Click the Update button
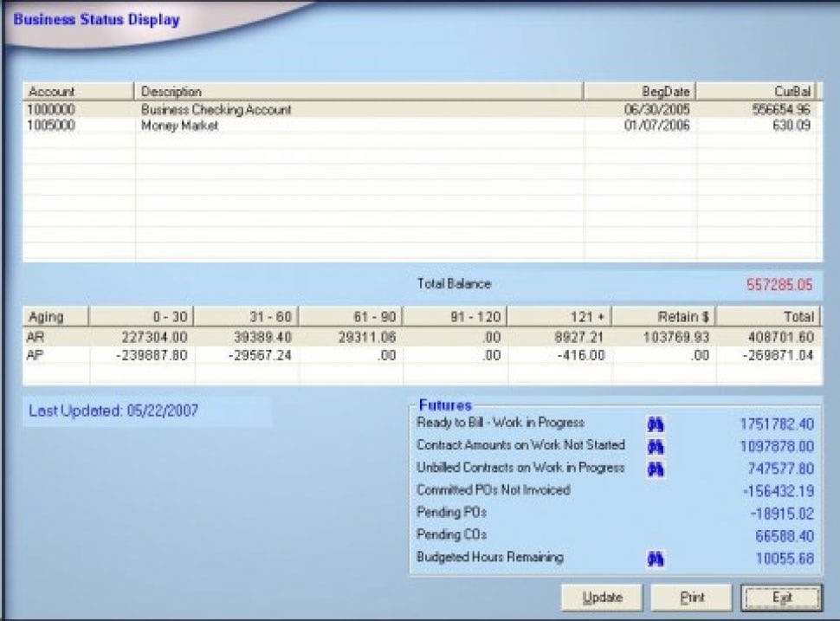The height and width of the screenshot is (621, 840). coord(602,598)
